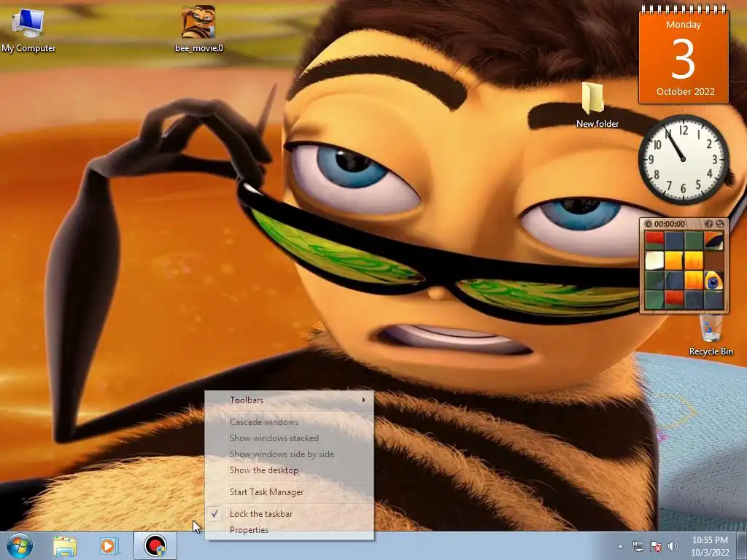Uncheck Lock the taskbar
Viewport: 747px width, 560px height.
click(x=289, y=514)
